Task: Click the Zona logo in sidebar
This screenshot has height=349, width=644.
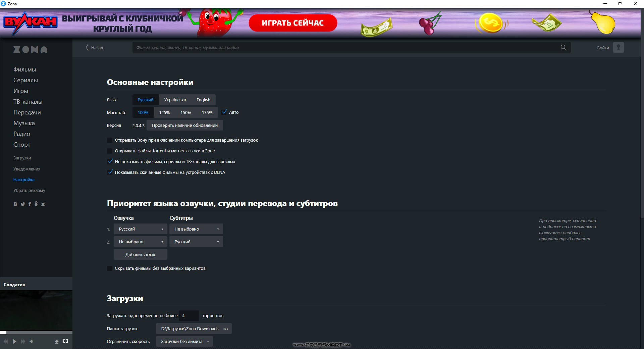Action: 30,50
